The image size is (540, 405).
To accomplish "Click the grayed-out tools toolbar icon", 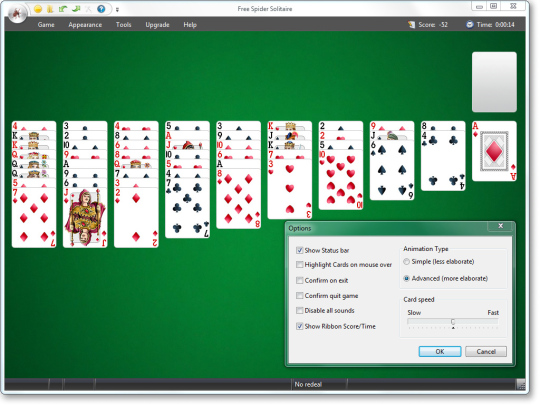I will [89, 9].
